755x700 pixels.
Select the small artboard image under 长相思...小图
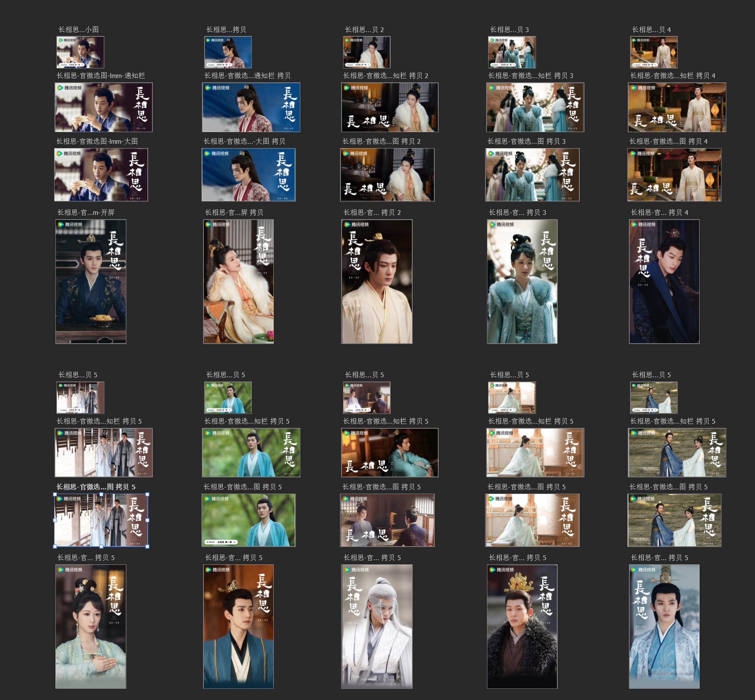[80, 52]
